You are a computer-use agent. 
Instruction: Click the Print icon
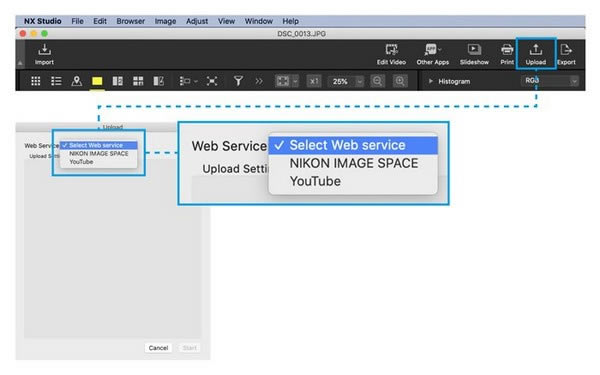point(507,54)
